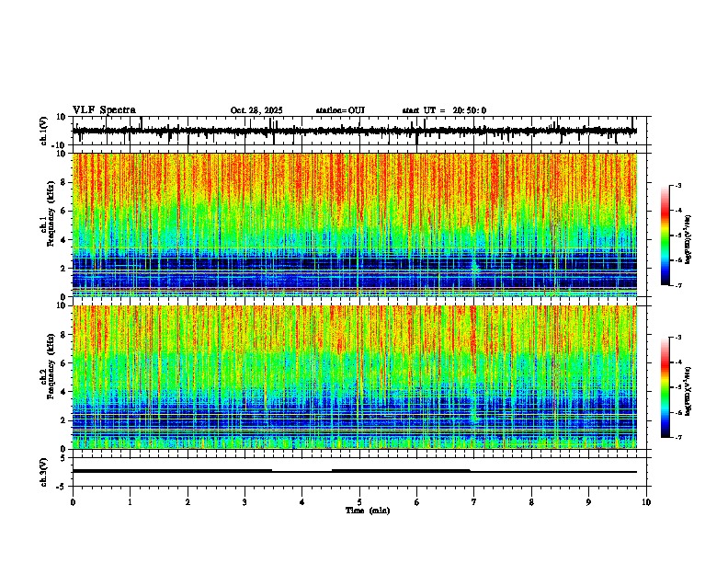Click time axis tick label "3"
Image resolution: width=728 pixels, height=563 pixels.
point(245,502)
